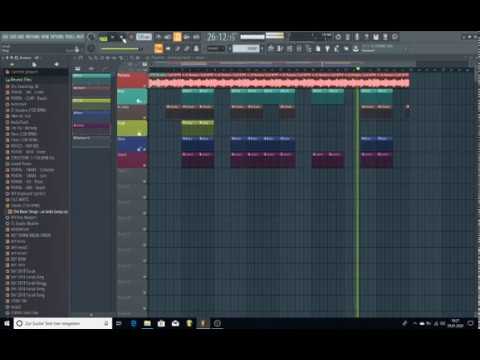Open the EDIT menu

pos(12,37)
